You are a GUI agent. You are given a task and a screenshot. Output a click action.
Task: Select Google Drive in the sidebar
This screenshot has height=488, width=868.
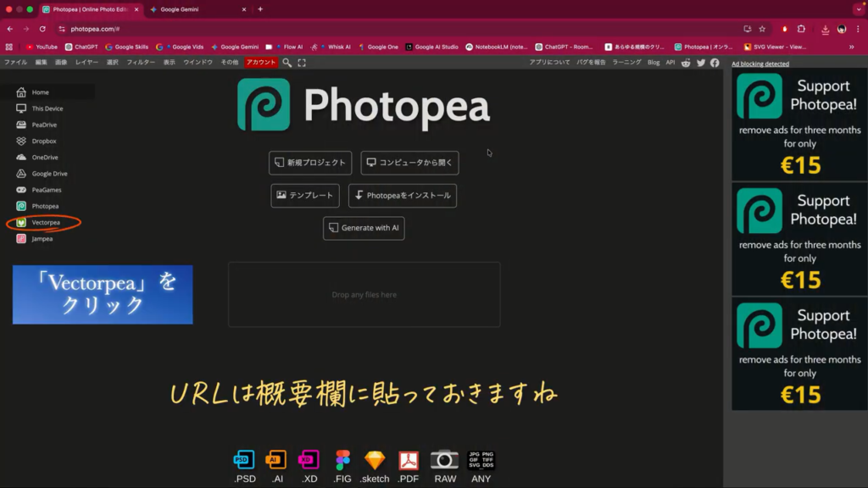[x=49, y=174]
